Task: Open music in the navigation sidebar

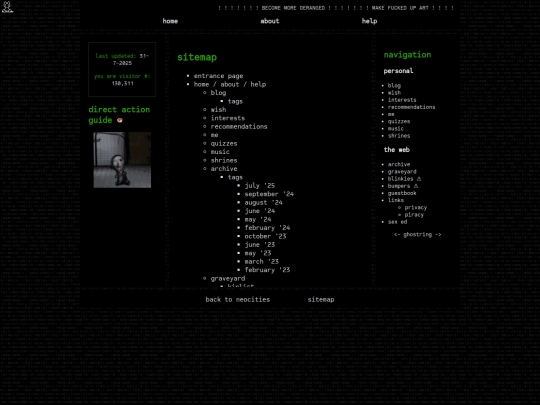Action: (396, 128)
